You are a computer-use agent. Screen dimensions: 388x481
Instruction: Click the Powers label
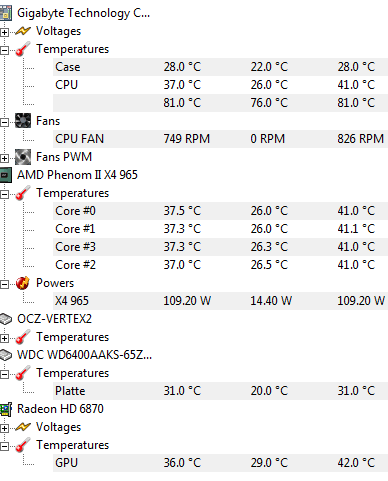[55, 283]
